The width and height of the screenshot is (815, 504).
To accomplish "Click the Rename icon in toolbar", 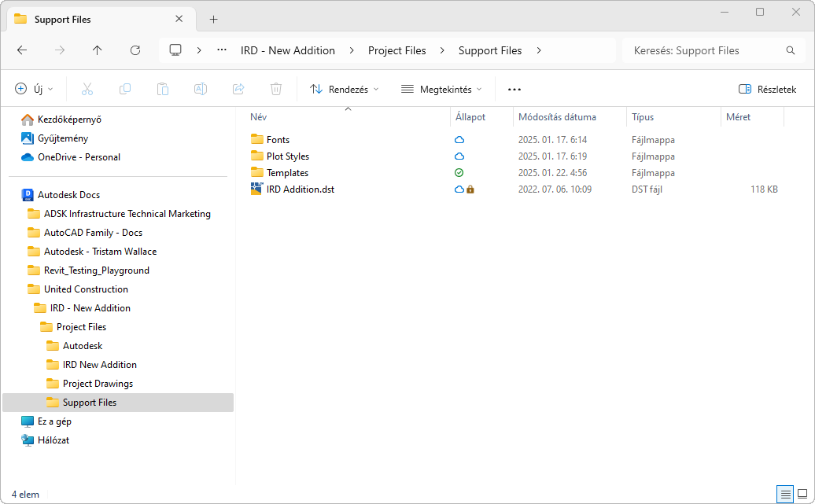I will point(201,89).
